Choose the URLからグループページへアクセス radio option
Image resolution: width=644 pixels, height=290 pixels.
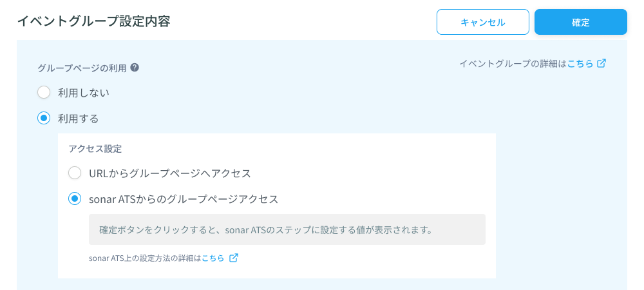[x=74, y=173]
